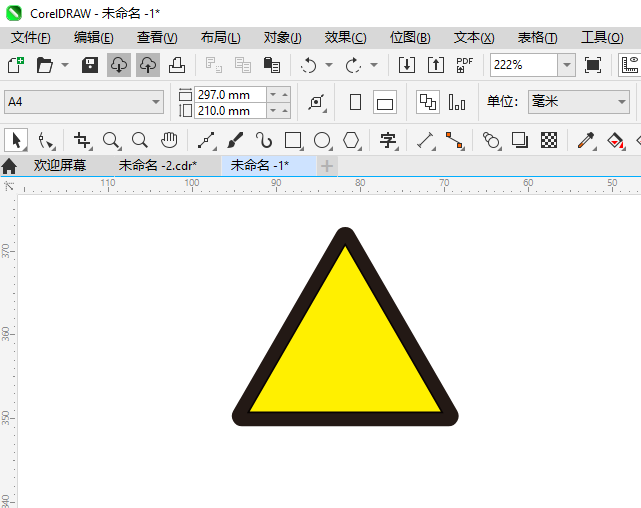This screenshot has height=508, width=641.
Task: Select the Dimension line tool
Action: click(x=425, y=141)
